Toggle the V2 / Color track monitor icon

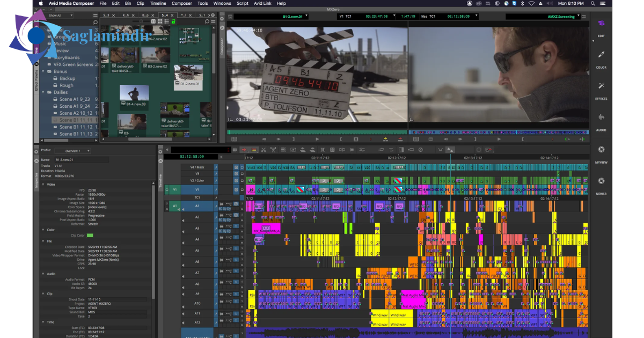242,181
